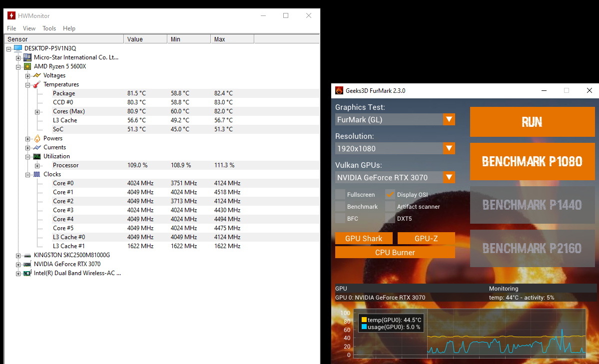Open the Resolution 1920x1080 dropdown
The width and height of the screenshot is (599, 364).
coord(395,149)
